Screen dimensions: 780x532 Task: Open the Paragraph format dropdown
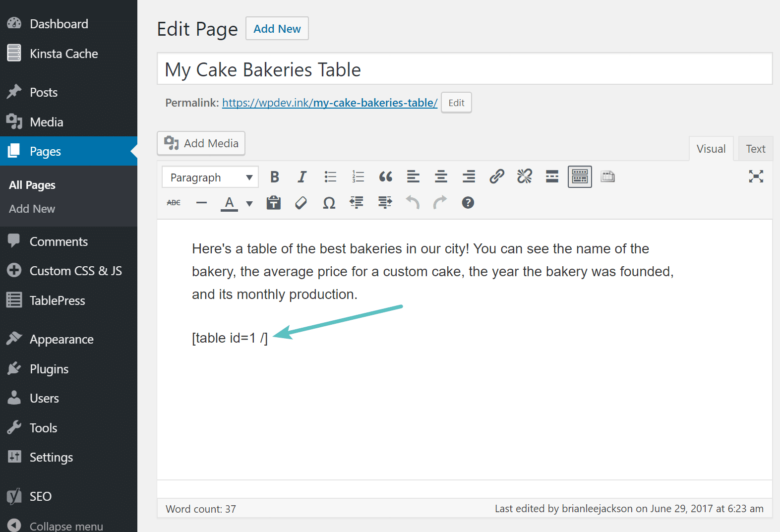210,177
